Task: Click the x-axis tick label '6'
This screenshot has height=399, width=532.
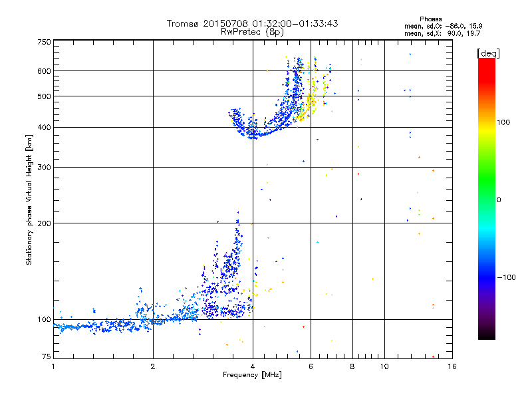Action: tap(311, 366)
